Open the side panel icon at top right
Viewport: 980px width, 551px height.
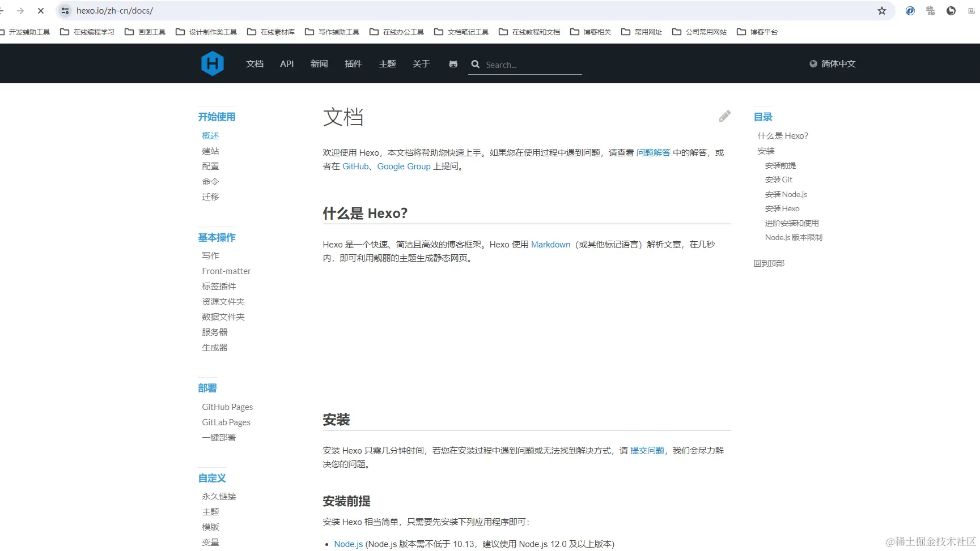972,10
